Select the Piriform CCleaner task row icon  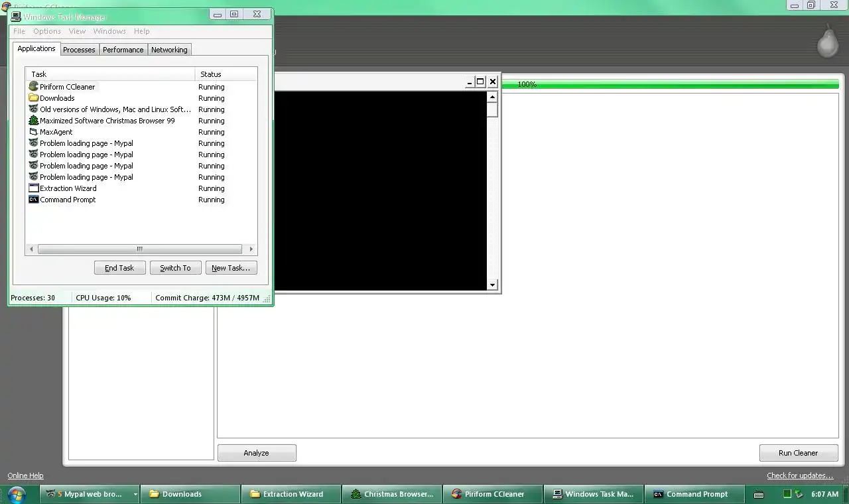[x=33, y=87]
